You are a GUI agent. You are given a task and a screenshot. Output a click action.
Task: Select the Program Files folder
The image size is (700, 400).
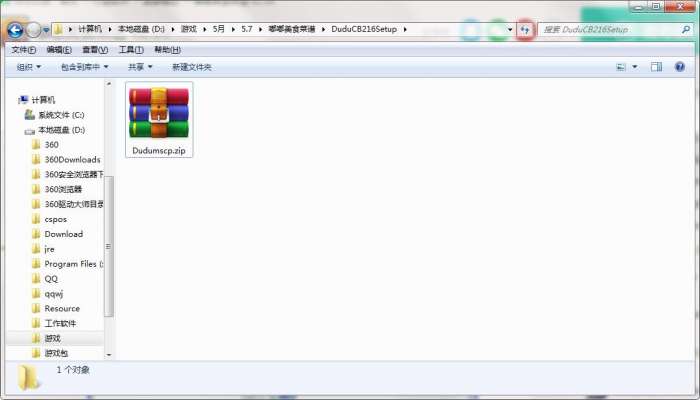[74, 264]
